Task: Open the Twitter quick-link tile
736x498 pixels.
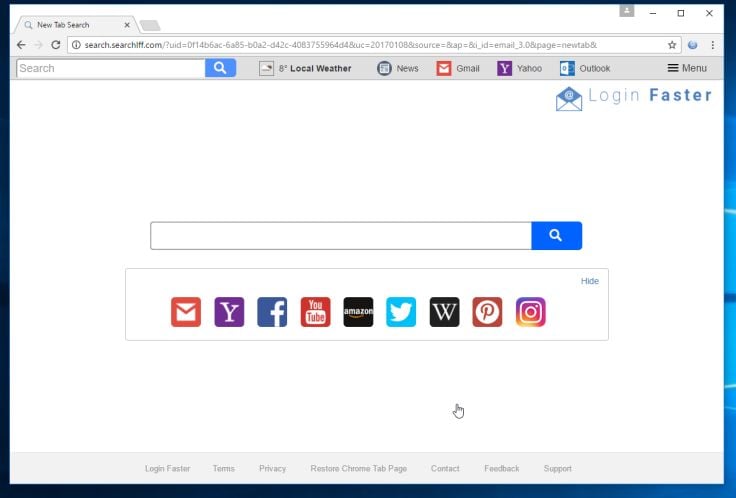Action: click(401, 312)
